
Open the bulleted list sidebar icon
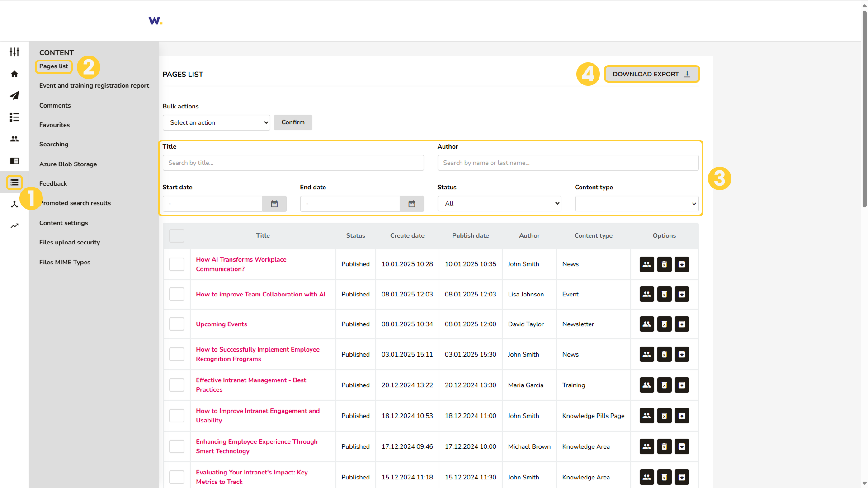click(x=14, y=117)
